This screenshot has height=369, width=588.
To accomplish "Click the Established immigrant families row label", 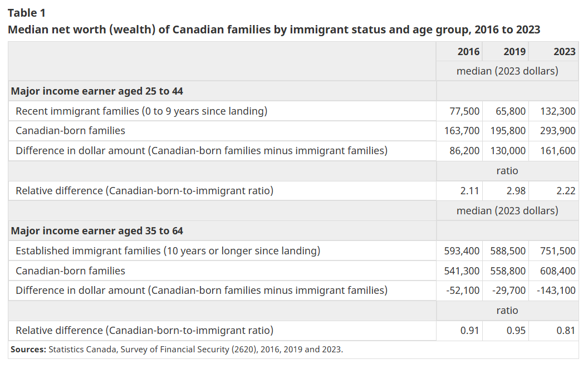I will tap(168, 251).
